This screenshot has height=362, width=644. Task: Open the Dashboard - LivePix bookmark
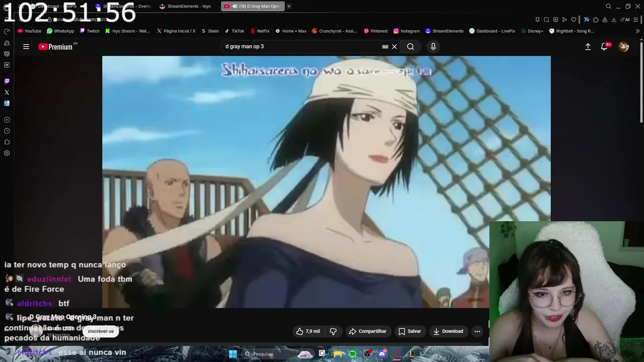[x=493, y=31]
